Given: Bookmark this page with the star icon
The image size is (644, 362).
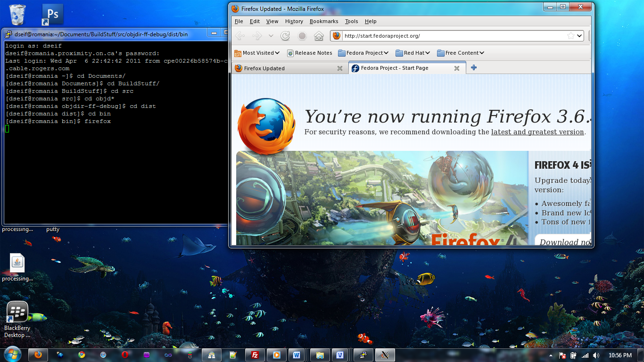Looking at the screenshot, I should (x=570, y=36).
